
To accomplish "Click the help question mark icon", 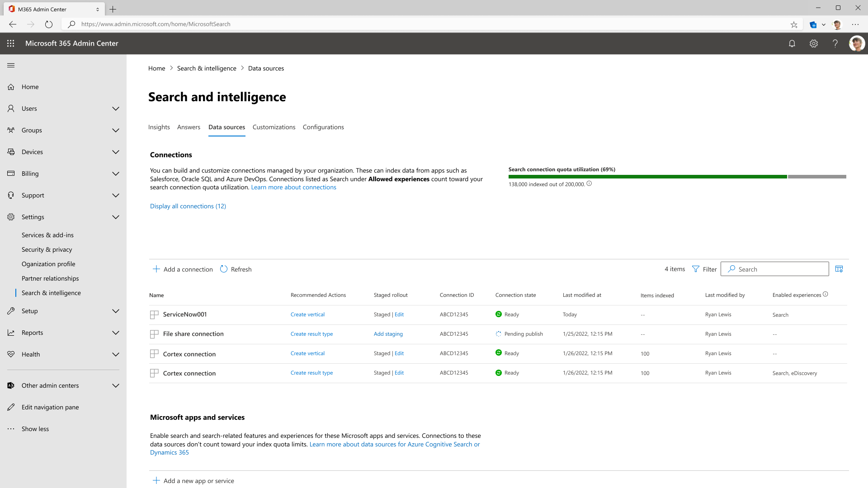I will [x=835, y=43].
